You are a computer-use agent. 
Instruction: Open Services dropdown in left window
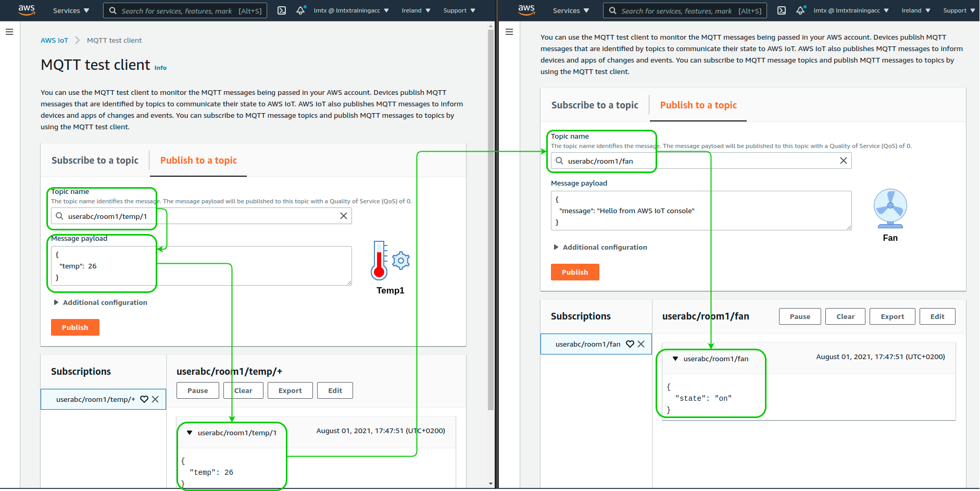pos(71,10)
